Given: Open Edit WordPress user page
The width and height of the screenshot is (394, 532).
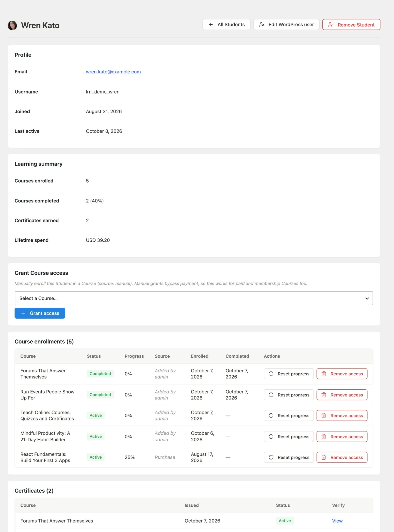Looking at the screenshot, I should pos(286,24).
